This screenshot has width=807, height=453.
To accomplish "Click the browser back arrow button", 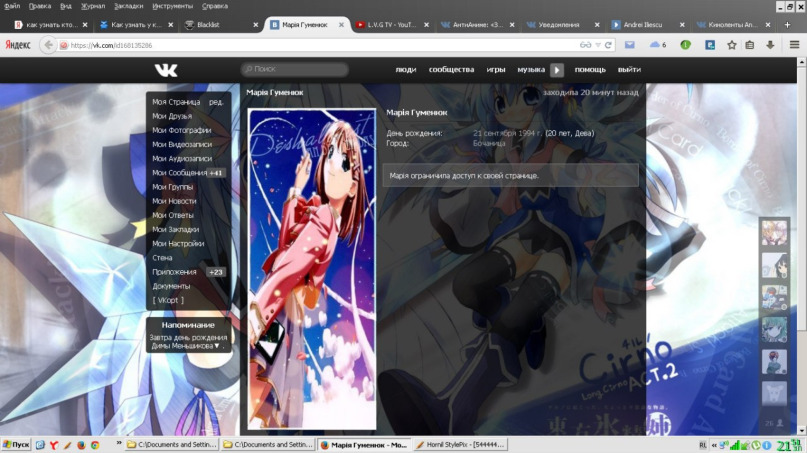I will 48,45.
